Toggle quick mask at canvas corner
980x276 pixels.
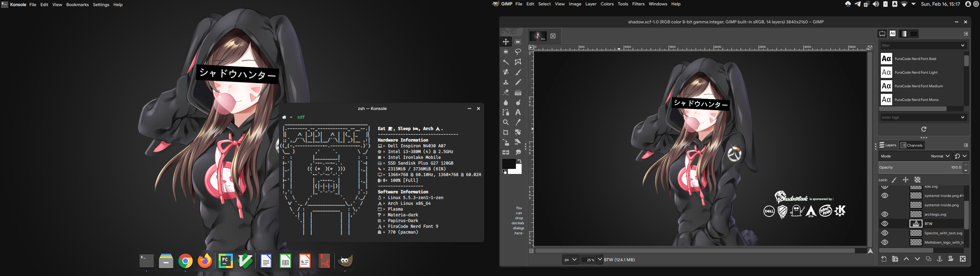(x=531, y=251)
